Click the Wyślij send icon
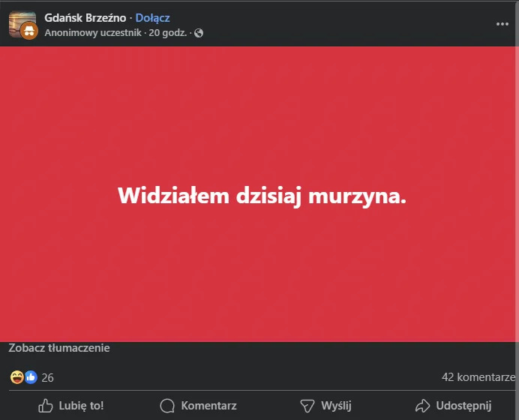519x420 pixels. click(x=307, y=406)
